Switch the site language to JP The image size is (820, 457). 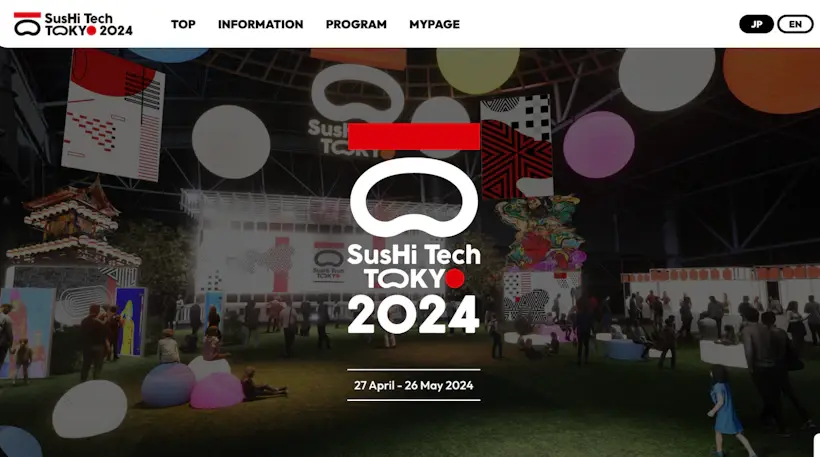pos(756,24)
